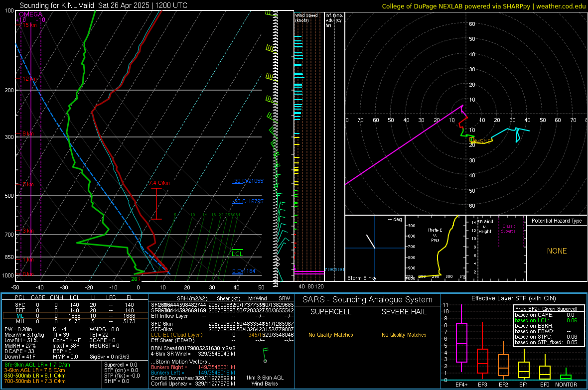Image resolution: width=588 pixels, height=390 pixels.
Task: Click the magenta OMEGA label
Action: pyautogui.click(x=31, y=14)
